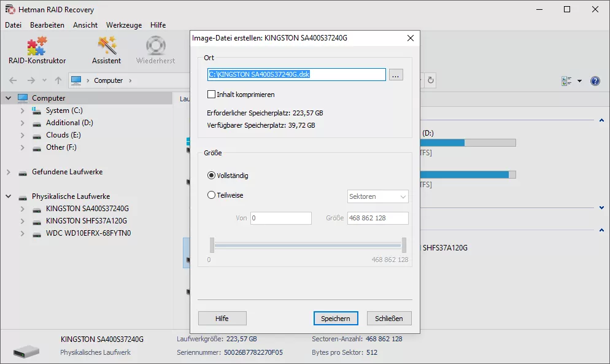Screen dimensions: 610x364
Task: Click KINGSTON SHFS37A120G drive icon in tree
Action: [37, 222]
